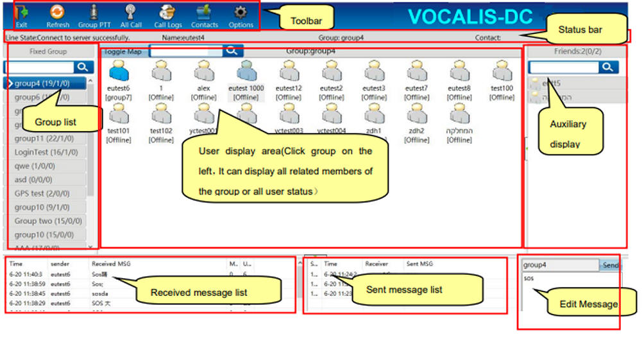Screen dimensions: 644x339
Task: Open received message from 6-20 11:40:3
Action: pyautogui.click(x=151, y=274)
